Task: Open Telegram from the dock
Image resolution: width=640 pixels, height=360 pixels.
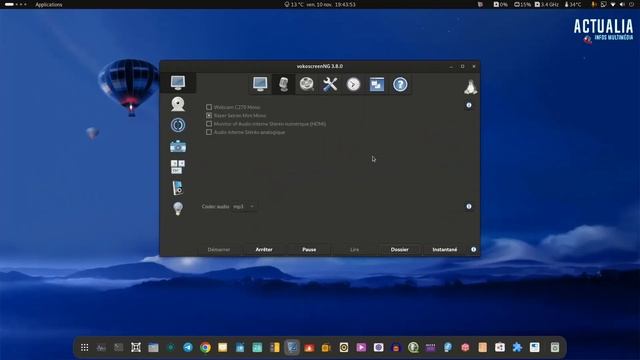Action: point(188,347)
